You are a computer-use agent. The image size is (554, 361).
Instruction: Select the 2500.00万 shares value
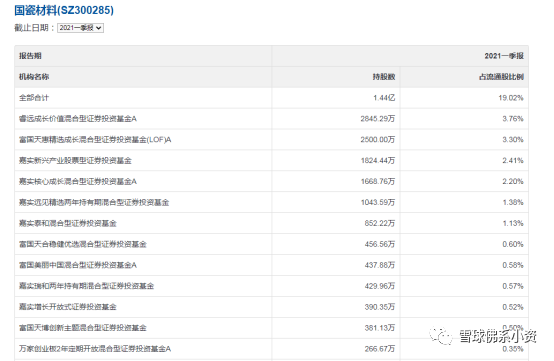point(378,140)
